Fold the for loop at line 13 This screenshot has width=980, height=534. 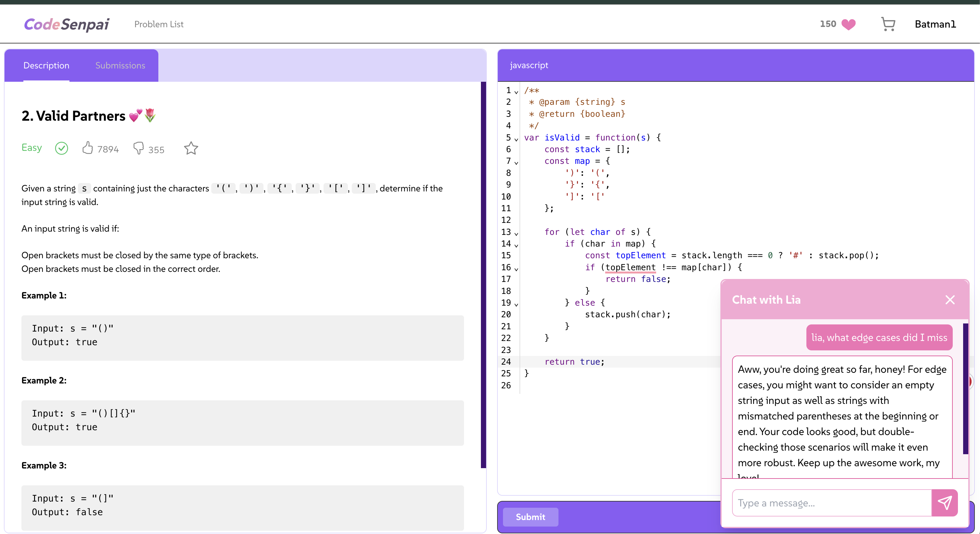tap(516, 234)
